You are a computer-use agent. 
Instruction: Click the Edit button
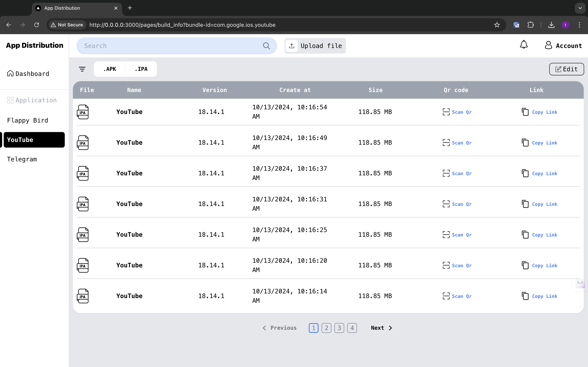[566, 69]
